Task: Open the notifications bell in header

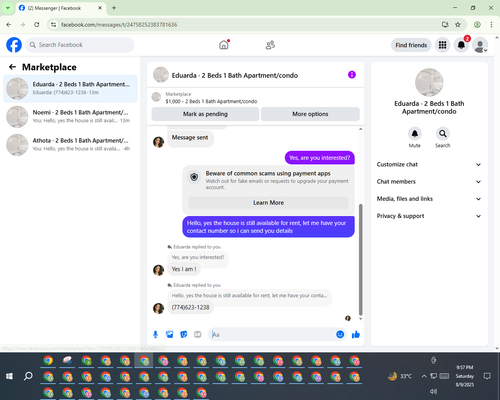Action: (461, 45)
